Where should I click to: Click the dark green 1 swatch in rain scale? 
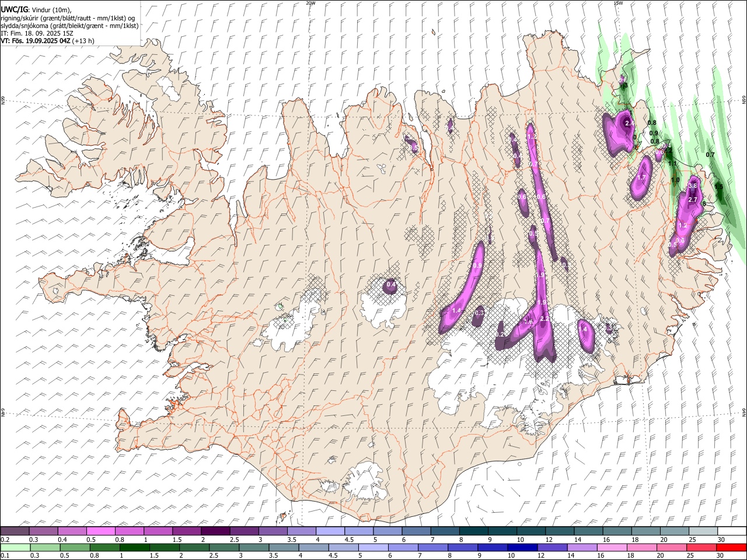134,548
